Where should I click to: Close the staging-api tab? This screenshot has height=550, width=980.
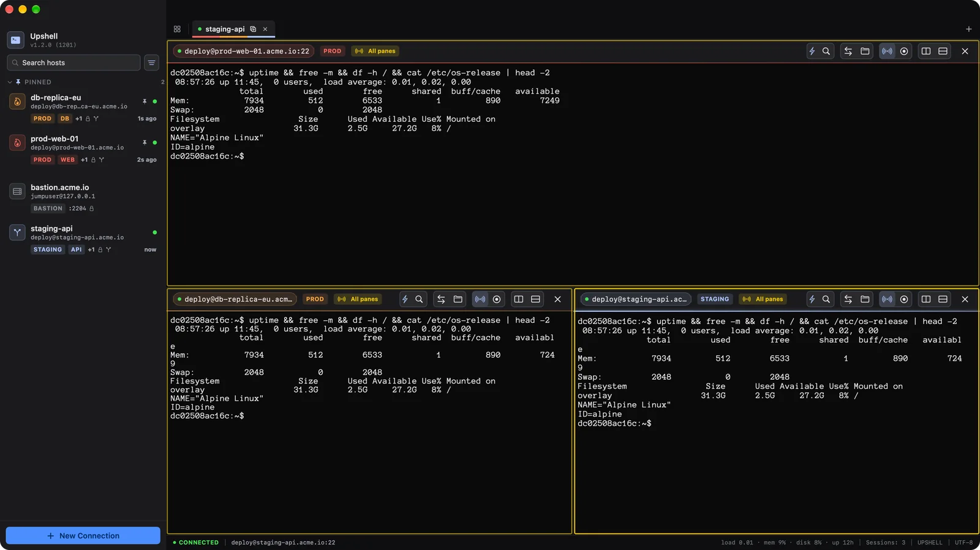[x=265, y=29]
